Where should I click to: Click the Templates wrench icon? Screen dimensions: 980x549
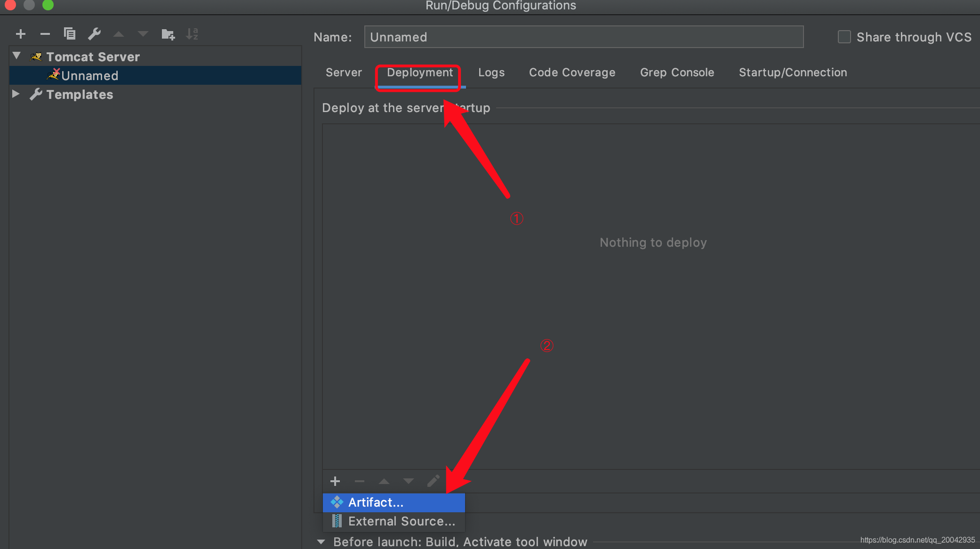pos(36,94)
